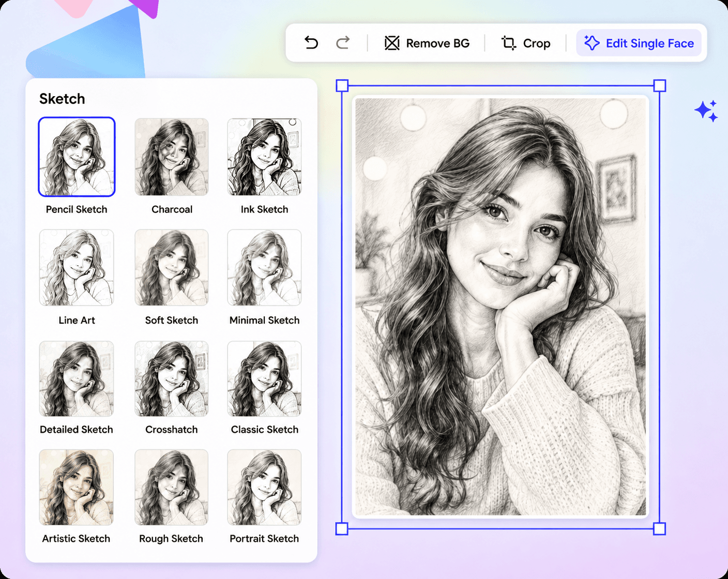Click the Pencil Sketch label text
This screenshot has height=579, width=728.
(x=77, y=209)
